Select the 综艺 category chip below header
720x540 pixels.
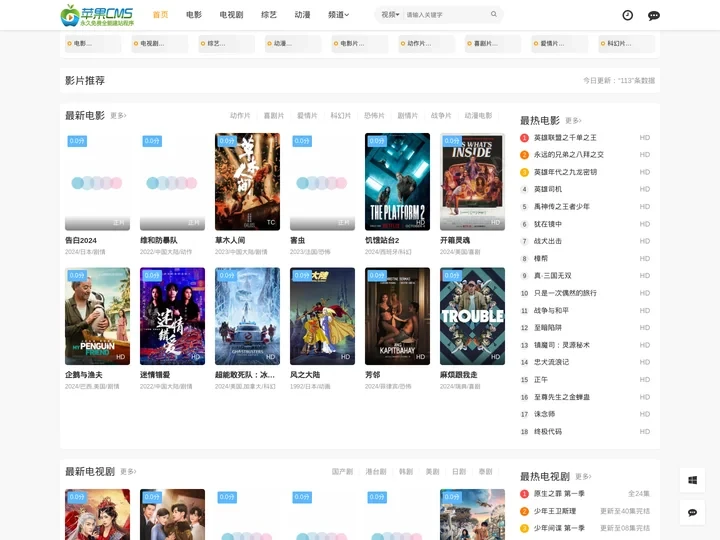[226, 44]
